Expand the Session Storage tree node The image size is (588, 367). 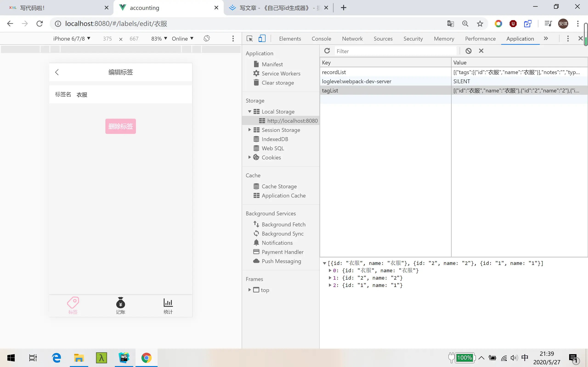pos(249,130)
